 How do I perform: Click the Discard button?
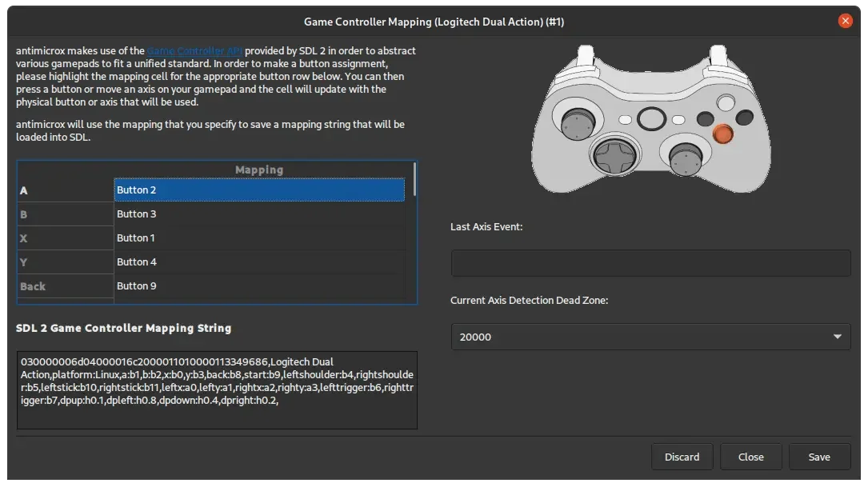click(682, 457)
